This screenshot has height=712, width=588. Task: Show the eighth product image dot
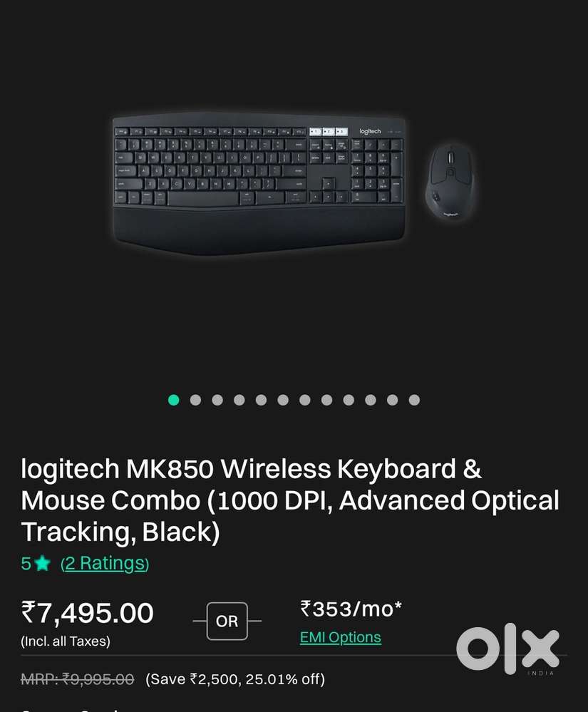[x=327, y=400]
